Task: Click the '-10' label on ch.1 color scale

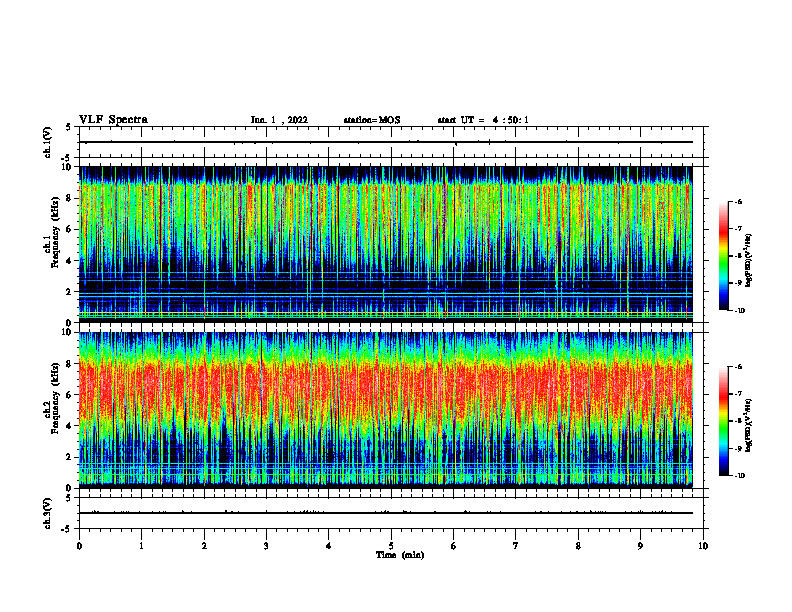Action: tap(740, 311)
